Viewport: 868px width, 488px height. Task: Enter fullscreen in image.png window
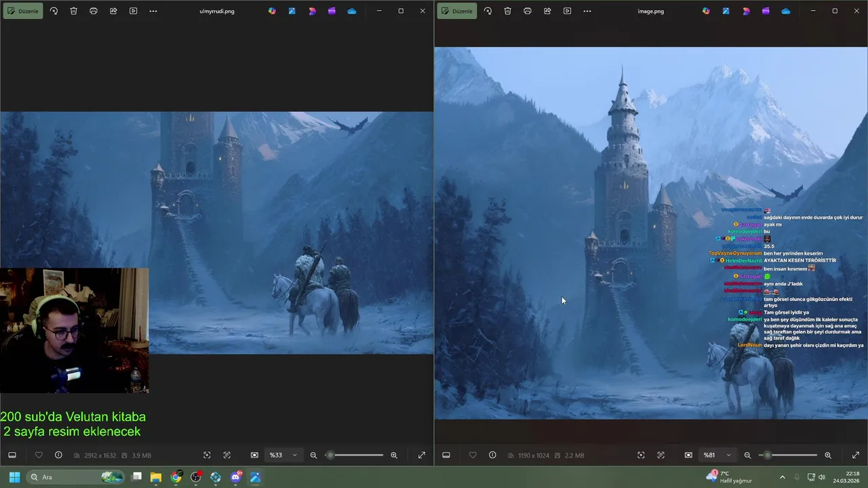click(856, 455)
